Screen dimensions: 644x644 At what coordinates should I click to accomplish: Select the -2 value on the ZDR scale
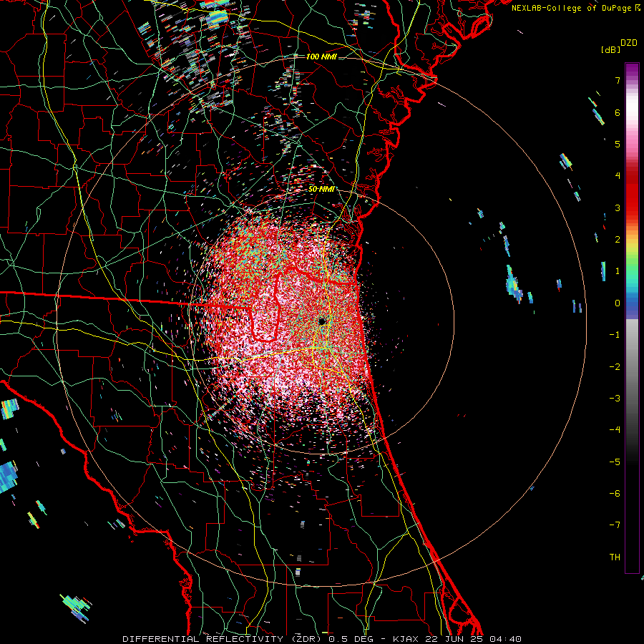[615, 367]
